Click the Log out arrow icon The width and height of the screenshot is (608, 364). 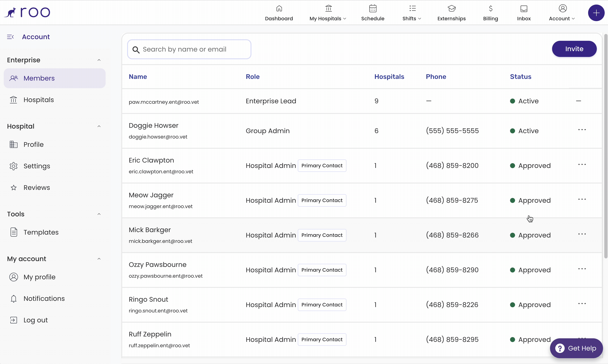pos(13,320)
